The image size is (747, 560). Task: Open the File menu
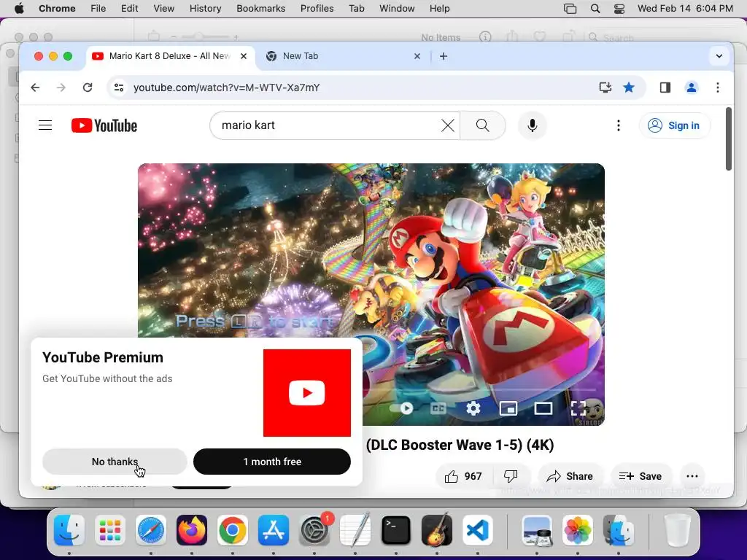click(x=98, y=9)
